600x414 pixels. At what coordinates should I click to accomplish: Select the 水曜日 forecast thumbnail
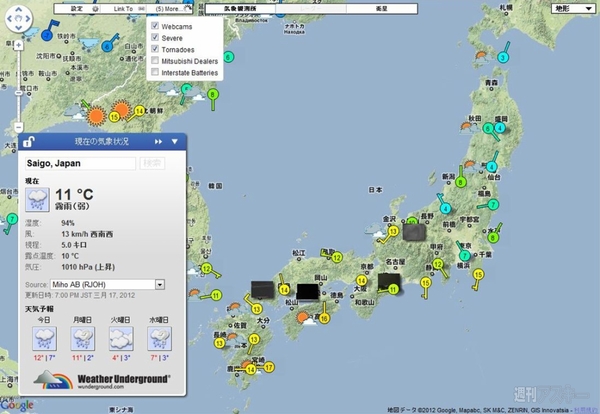click(159, 339)
